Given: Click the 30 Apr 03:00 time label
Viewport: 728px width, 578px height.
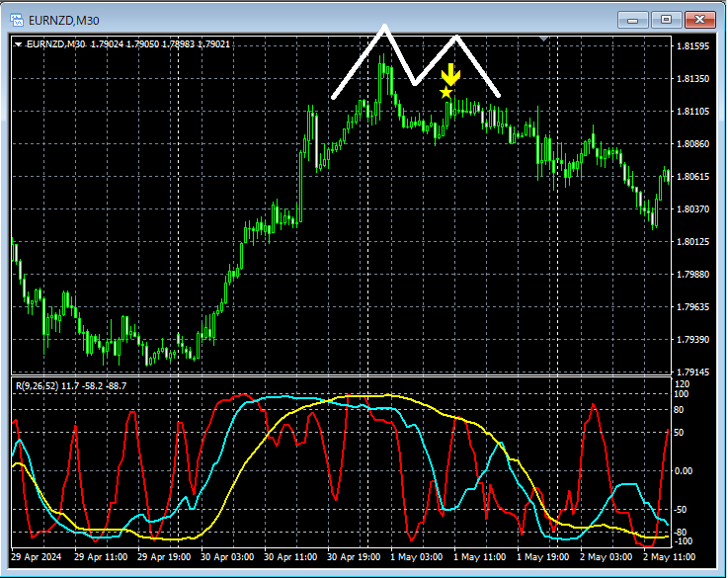Looking at the screenshot, I should click(227, 556).
